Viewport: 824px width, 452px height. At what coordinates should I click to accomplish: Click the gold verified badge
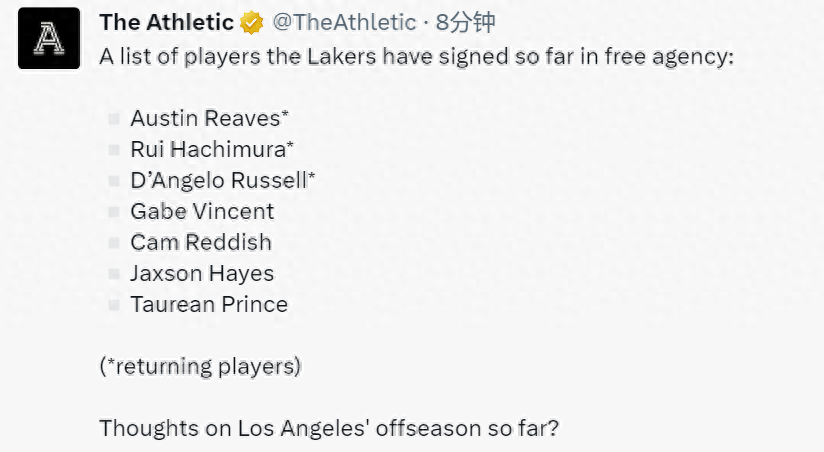coord(252,23)
